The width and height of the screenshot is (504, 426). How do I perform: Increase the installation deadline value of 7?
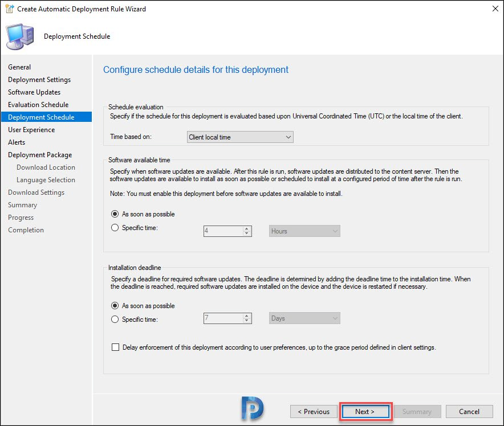click(246, 316)
